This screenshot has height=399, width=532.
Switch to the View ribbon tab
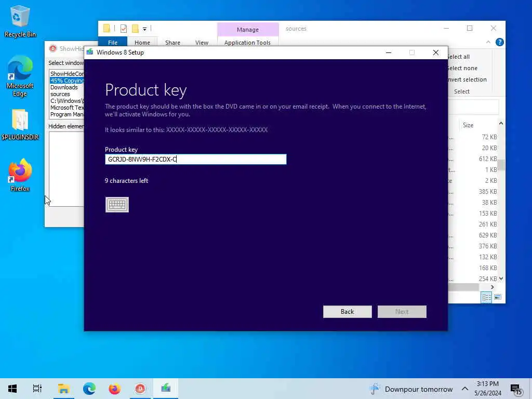(202, 43)
